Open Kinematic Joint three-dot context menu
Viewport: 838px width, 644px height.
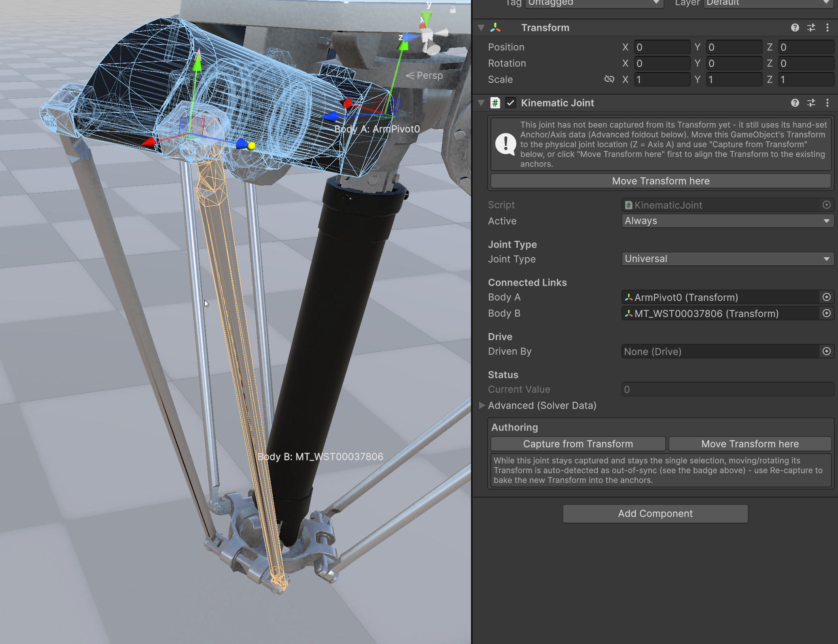tap(827, 103)
